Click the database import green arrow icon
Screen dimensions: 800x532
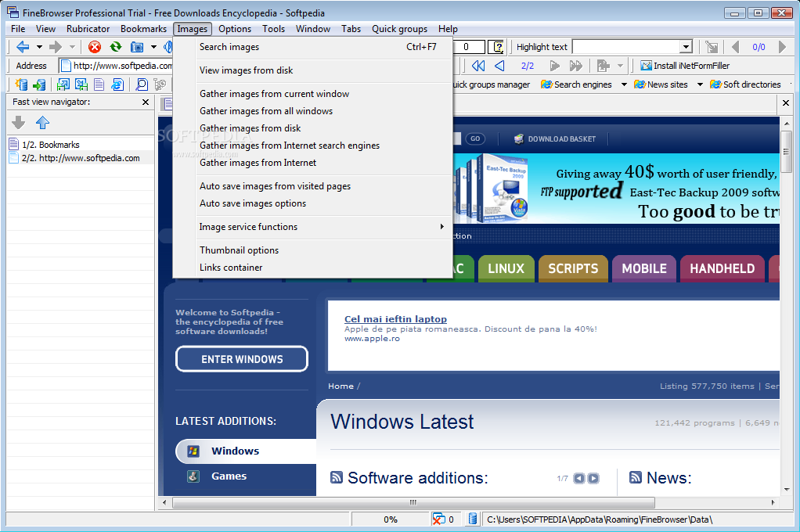[39, 84]
